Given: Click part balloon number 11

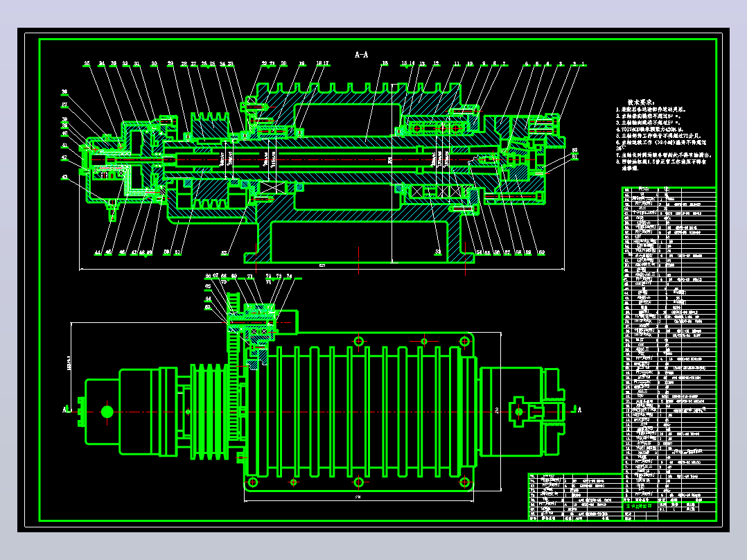Looking at the screenshot, I should point(457,63).
